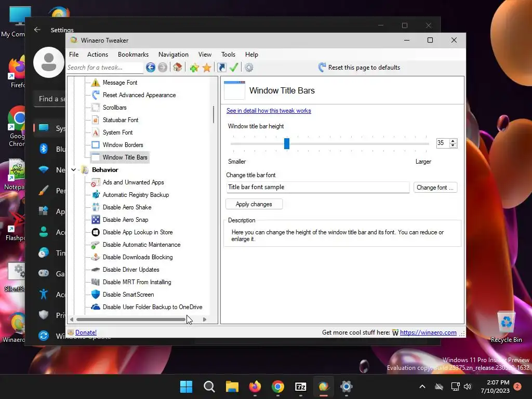Image resolution: width=532 pixels, height=399 pixels.
Task: Select Window Title Bars tree item
Action: coord(125,157)
